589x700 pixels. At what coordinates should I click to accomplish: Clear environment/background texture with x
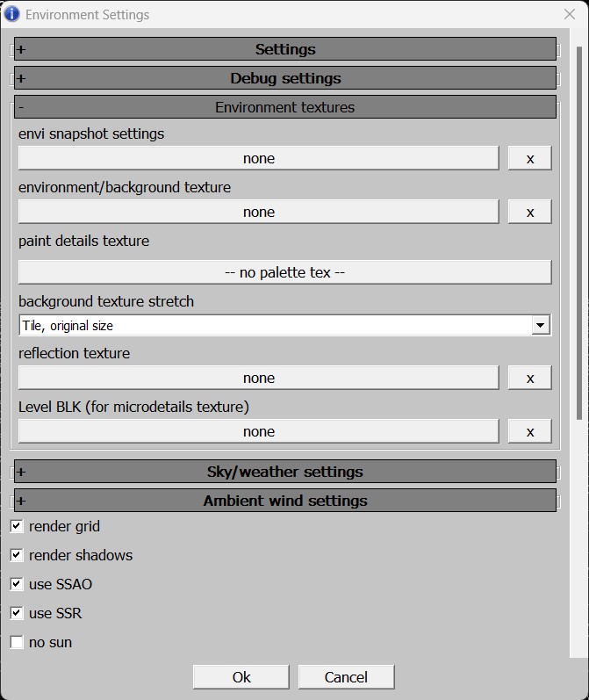[x=529, y=212]
